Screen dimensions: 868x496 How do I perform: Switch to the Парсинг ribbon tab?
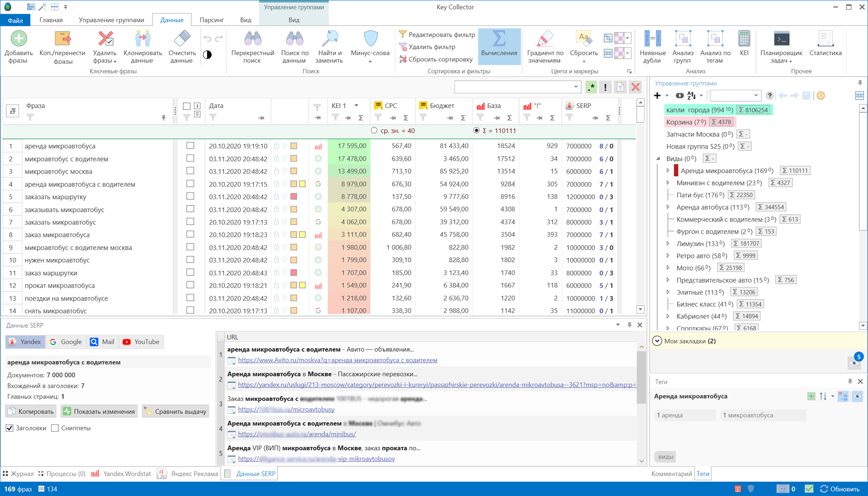point(212,20)
